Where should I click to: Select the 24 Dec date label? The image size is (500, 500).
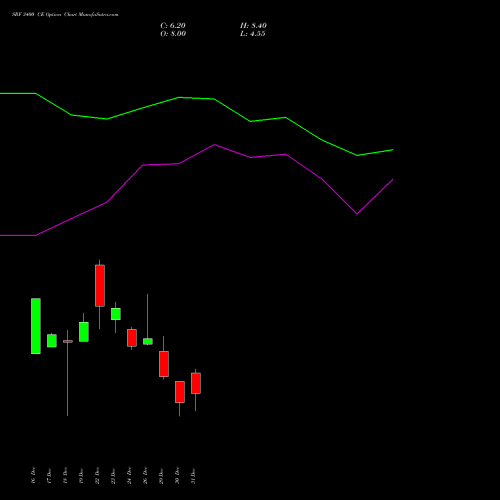coord(129,476)
